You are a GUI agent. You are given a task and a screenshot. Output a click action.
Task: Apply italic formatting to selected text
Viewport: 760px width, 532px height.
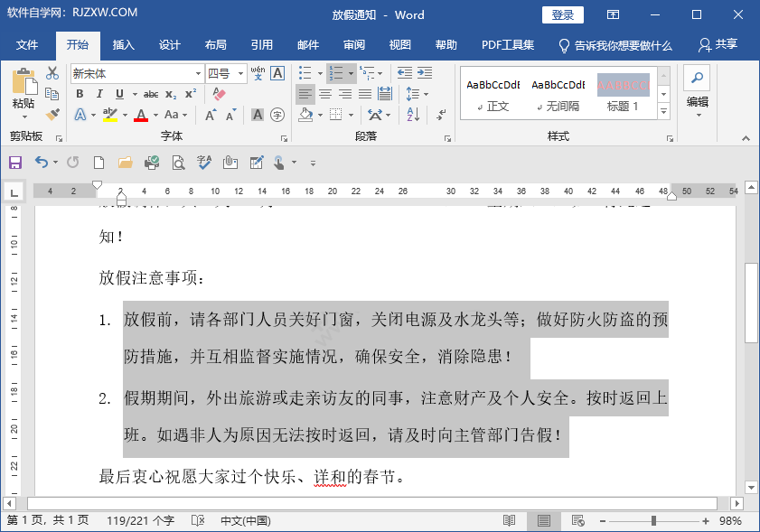[x=99, y=94]
